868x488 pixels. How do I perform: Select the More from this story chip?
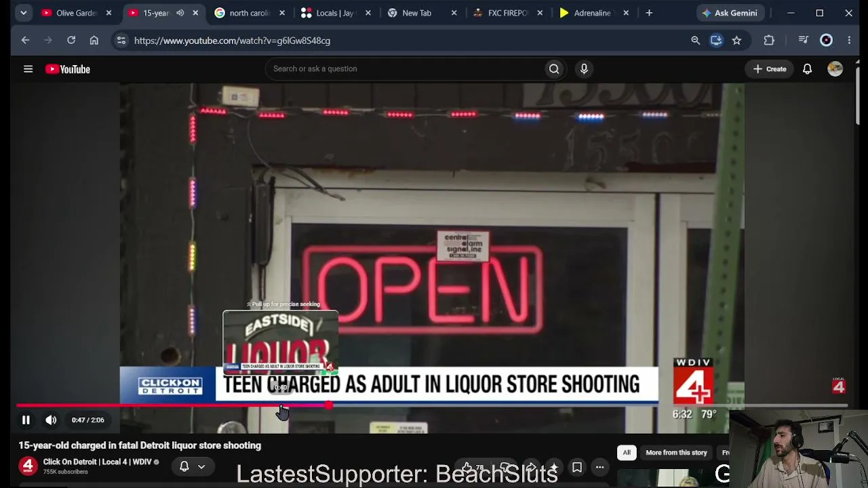click(x=676, y=452)
